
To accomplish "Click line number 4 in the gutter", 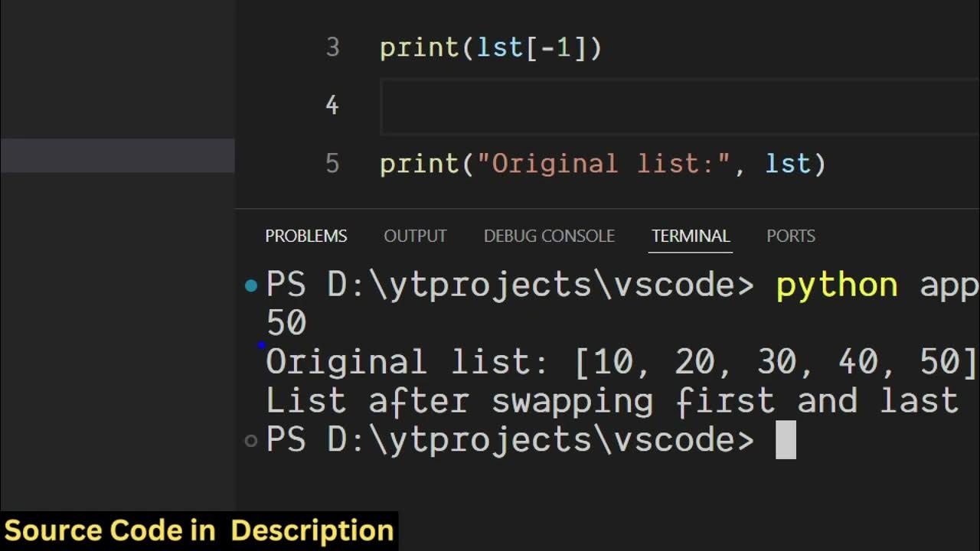I will [x=332, y=105].
